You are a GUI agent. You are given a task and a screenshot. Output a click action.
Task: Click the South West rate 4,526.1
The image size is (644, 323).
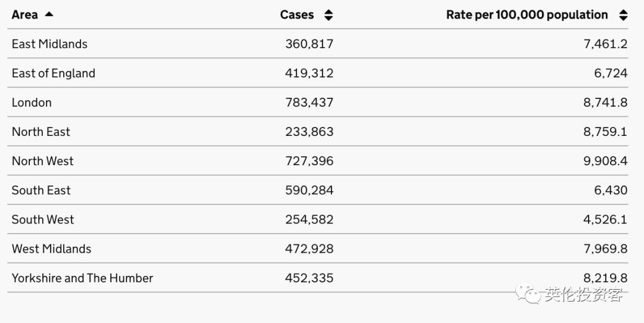click(x=605, y=219)
